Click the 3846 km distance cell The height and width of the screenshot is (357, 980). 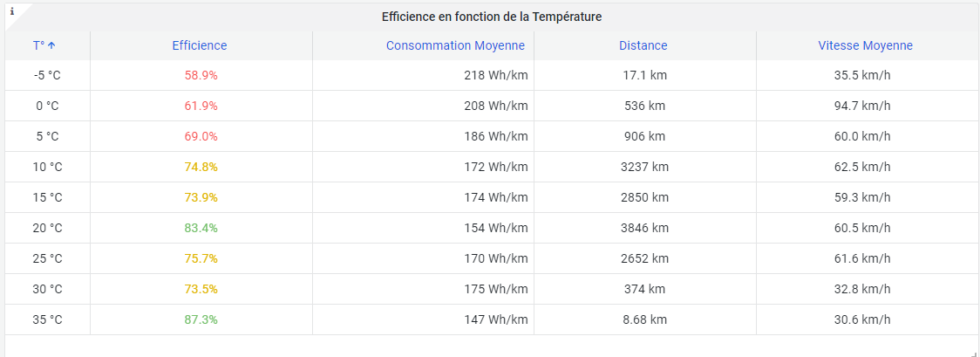click(x=644, y=228)
